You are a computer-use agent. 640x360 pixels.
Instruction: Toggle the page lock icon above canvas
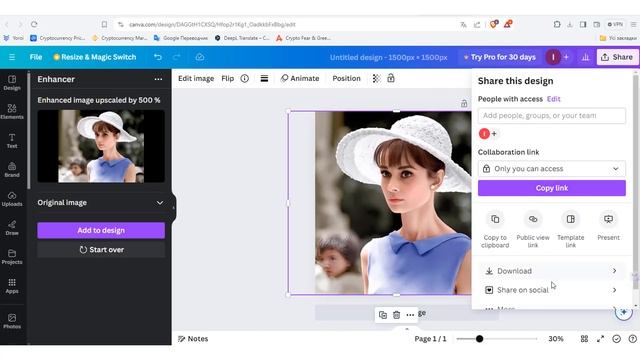point(464,103)
